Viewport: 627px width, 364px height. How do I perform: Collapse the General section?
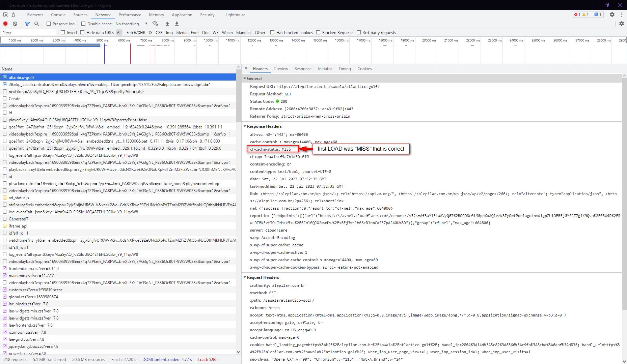pos(245,79)
